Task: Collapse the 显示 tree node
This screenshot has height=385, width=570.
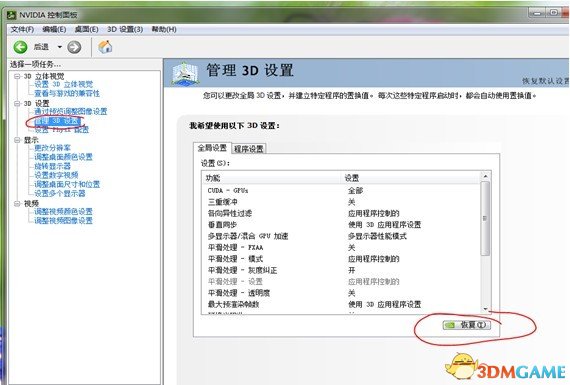Action: [x=17, y=140]
